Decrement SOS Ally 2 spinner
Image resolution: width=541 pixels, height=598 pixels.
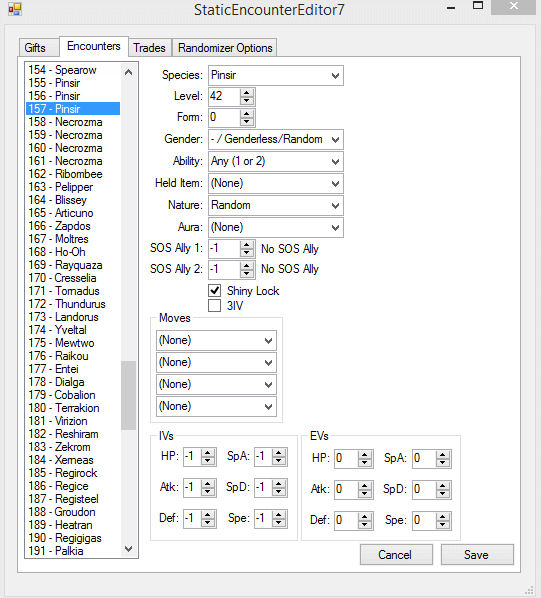[247, 273]
